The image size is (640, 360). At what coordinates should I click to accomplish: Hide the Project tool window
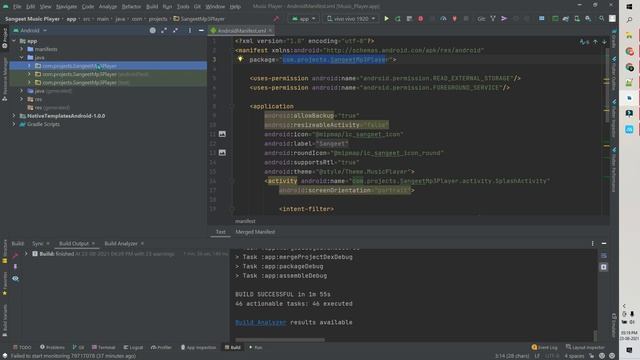point(201,31)
